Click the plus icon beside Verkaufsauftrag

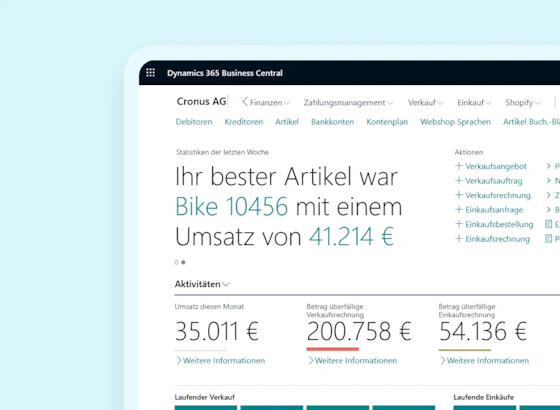459,181
